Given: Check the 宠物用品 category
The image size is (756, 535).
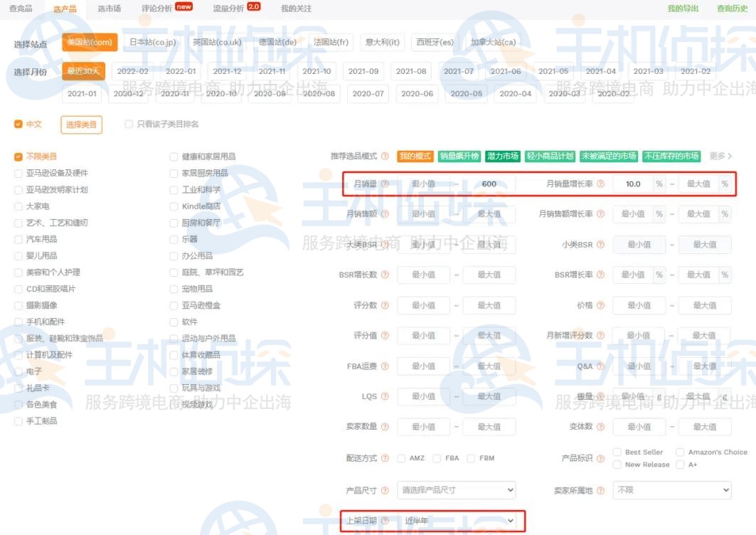Looking at the screenshot, I should click(x=174, y=289).
